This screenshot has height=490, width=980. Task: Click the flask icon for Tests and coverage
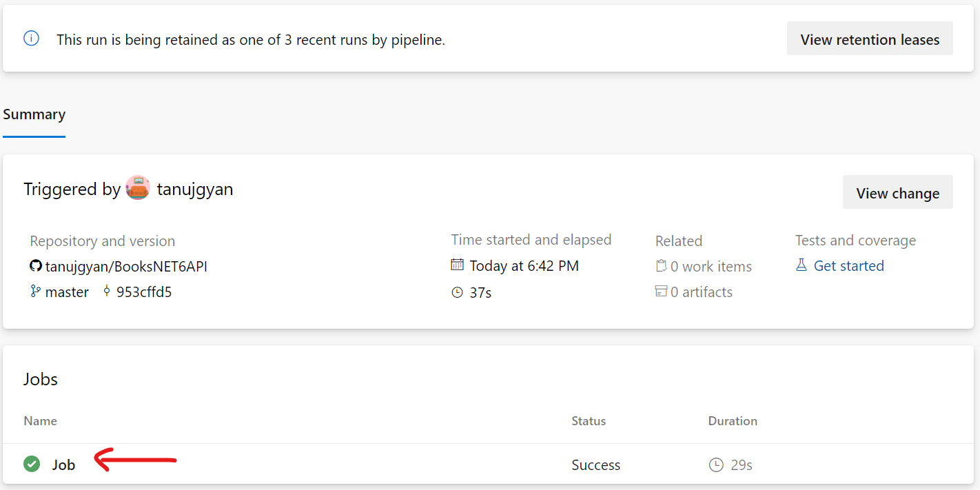[802, 265]
